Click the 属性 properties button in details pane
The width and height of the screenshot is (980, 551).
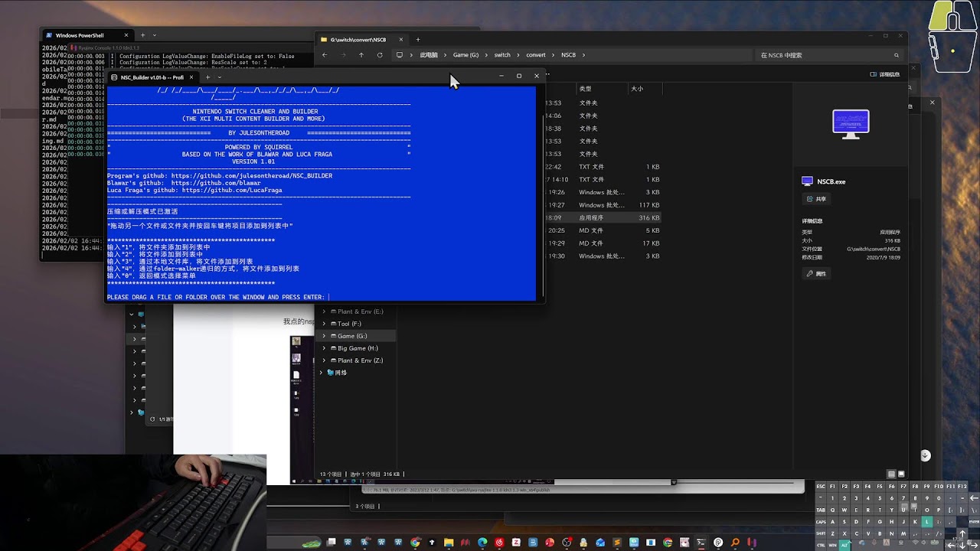[816, 273]
